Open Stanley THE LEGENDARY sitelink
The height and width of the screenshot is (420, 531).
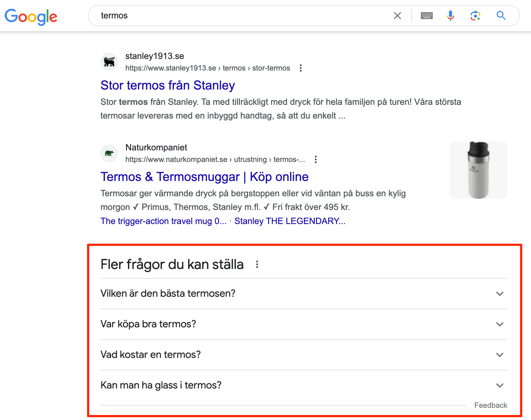tap(290, 221)
